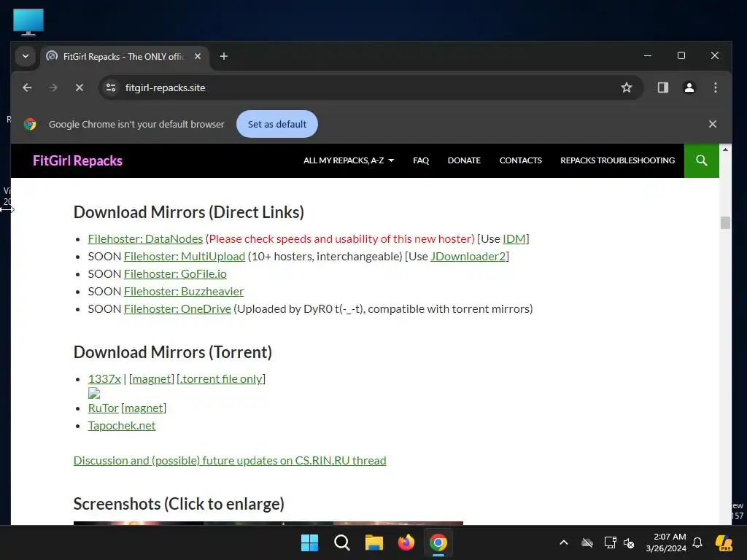Click .torrent file only link
The image size is (747, 560).
click(221, 379)
